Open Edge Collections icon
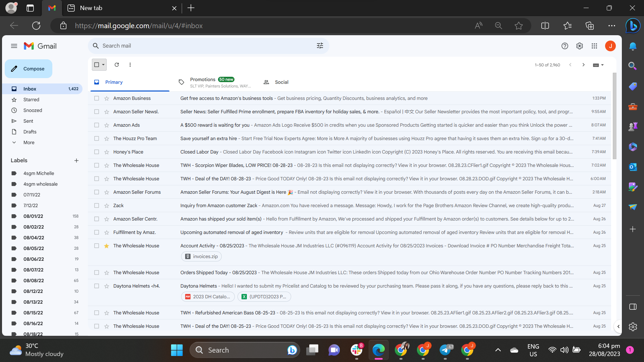Viewport: 644px width, 362px height. pyautogui.click(x=590, y=26)
